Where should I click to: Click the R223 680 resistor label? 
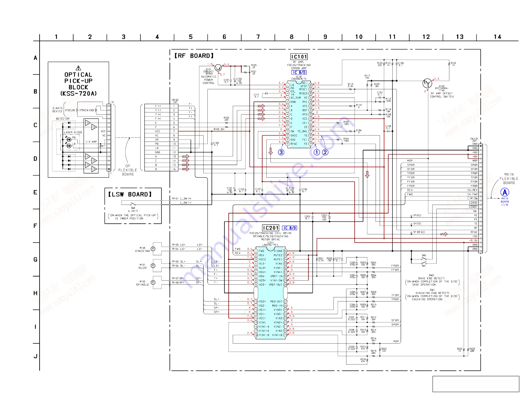click(472, 350)
